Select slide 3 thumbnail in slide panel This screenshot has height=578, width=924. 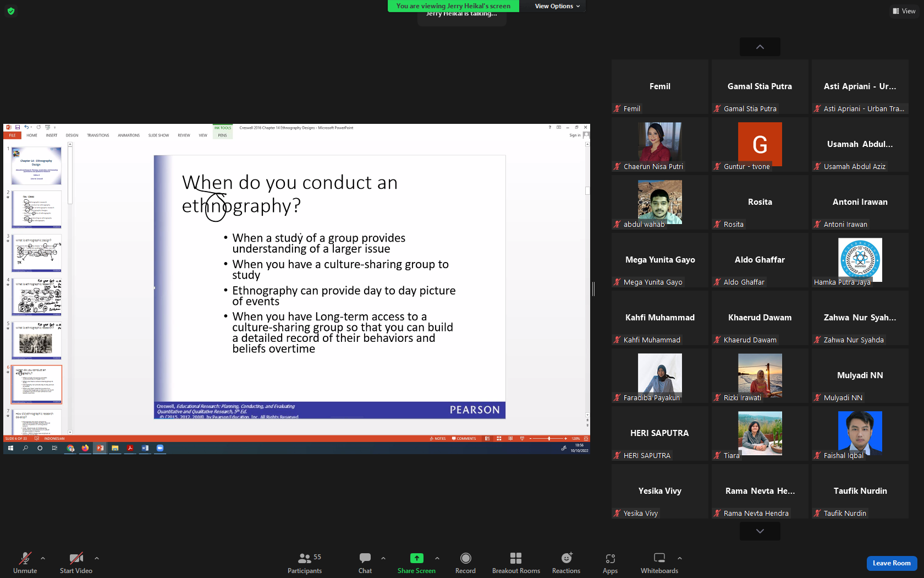pyautogui.click(x=36, y=253)
